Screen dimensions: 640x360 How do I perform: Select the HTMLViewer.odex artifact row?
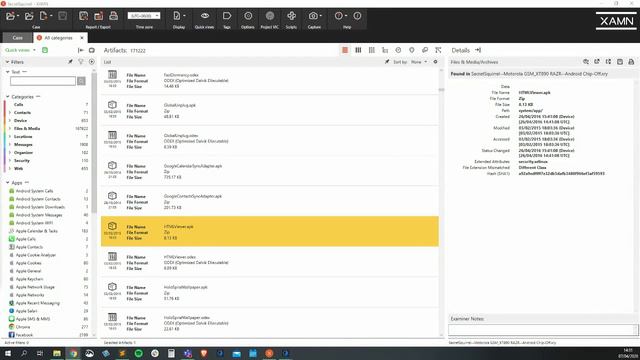tap(270, 262)
